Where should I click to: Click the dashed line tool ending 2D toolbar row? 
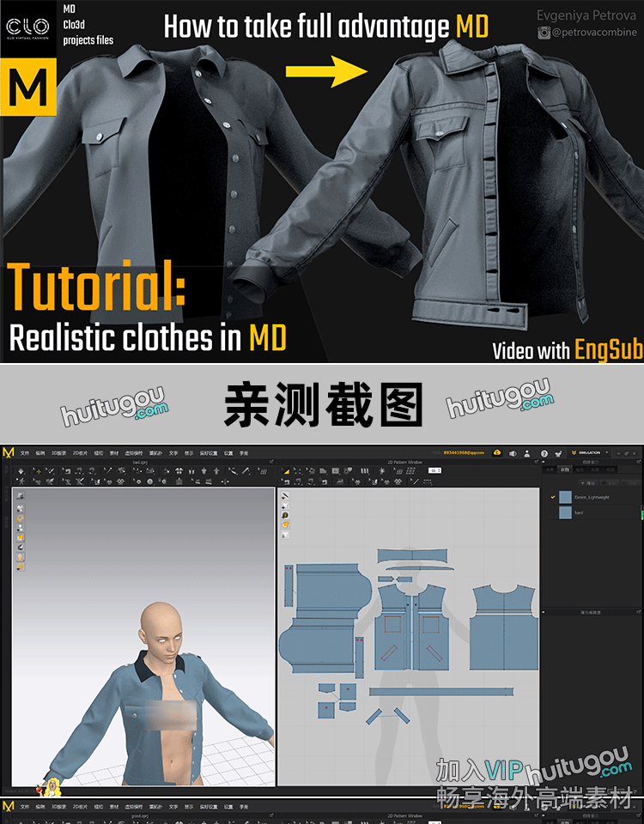[428, 482]
